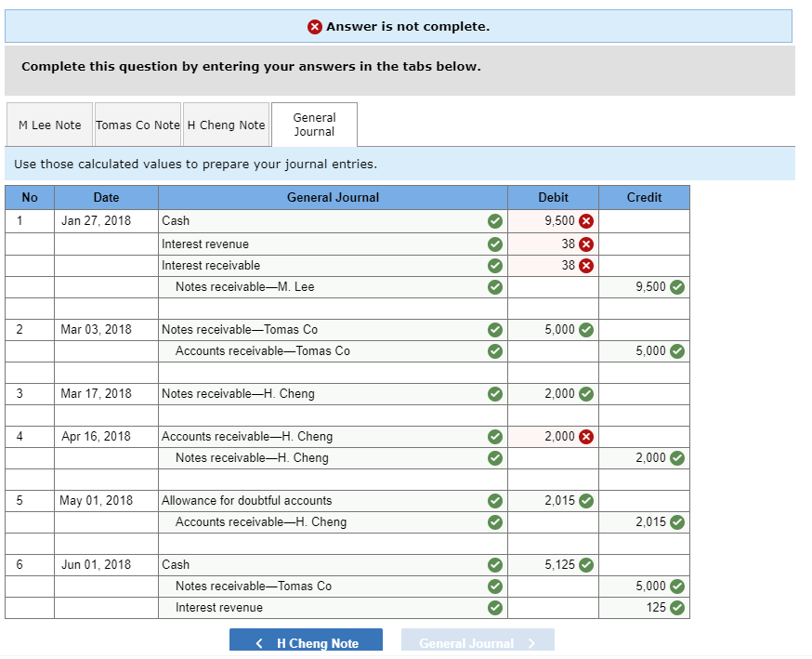Click the red X beside the Apr 16 2,000 debit
The image size is (812, 659).
click(x=586, y=437)
